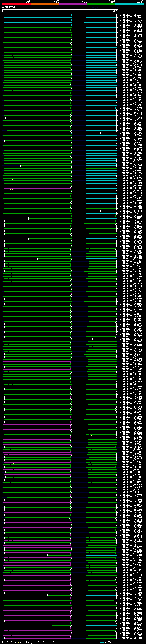Screen dimensions: 146x644
Task: Select hit label UniRef100_B6U474
Action: click(x=131, y=113)
